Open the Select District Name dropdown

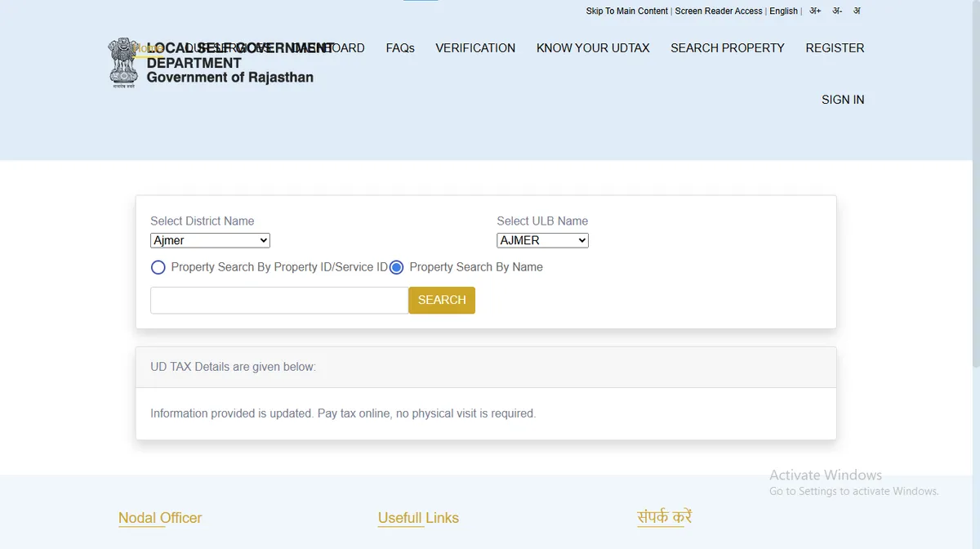(x=210, y=240)
